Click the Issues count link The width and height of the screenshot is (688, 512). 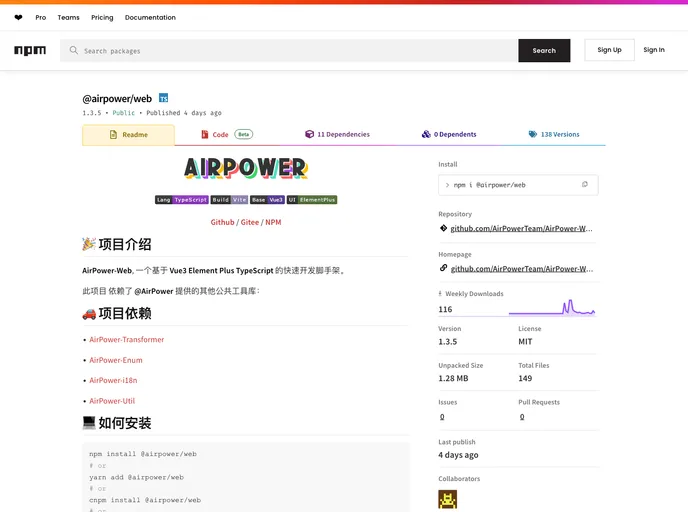pos(442,417)
